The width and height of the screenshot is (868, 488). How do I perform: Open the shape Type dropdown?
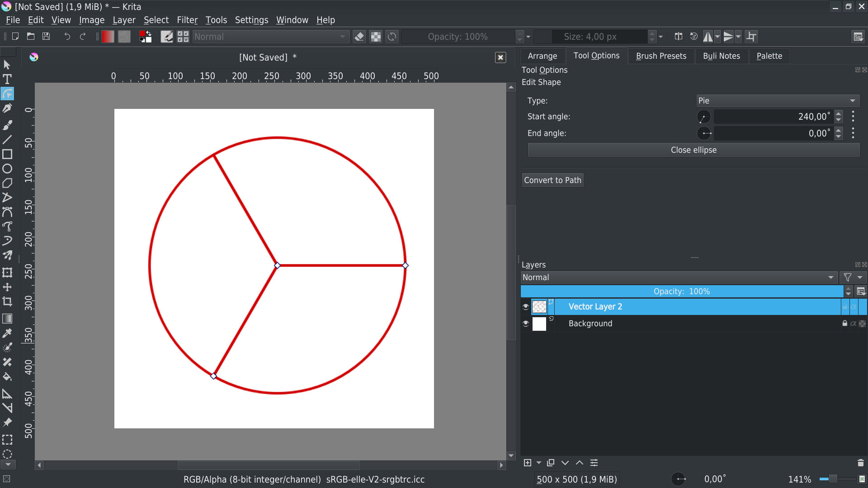click(x=777, y=101)
